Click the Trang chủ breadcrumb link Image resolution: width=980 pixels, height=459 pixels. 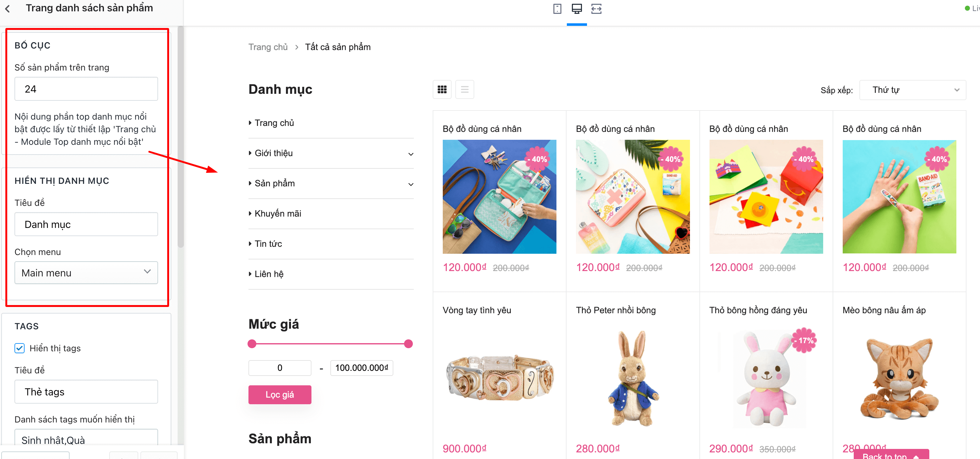tap(268, 47)
